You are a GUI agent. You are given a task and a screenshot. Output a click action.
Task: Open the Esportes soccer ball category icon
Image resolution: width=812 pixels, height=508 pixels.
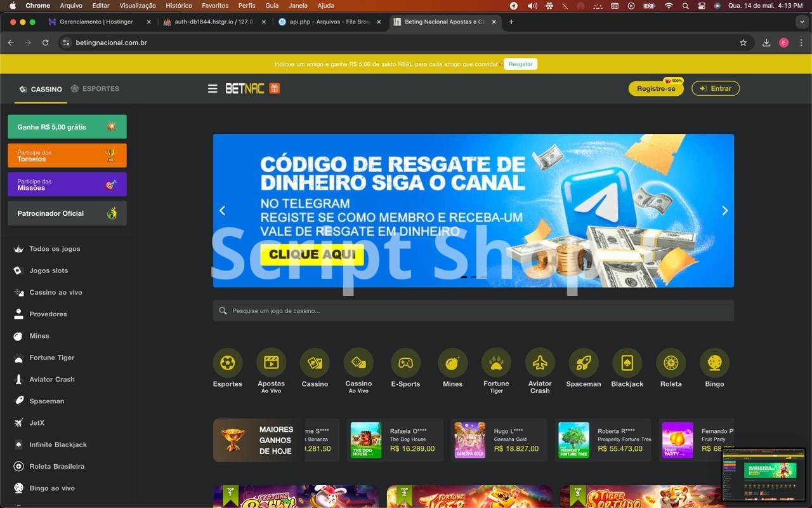(228, 363)
